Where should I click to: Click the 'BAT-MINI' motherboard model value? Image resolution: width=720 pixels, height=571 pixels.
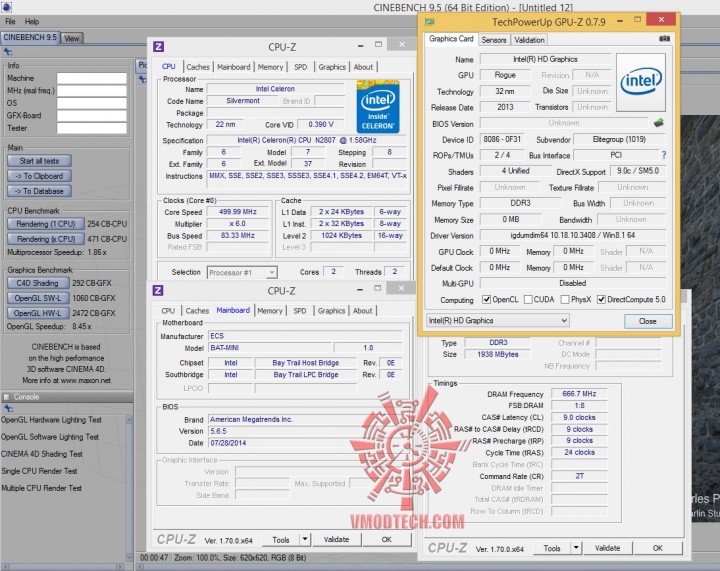(225, 347)
